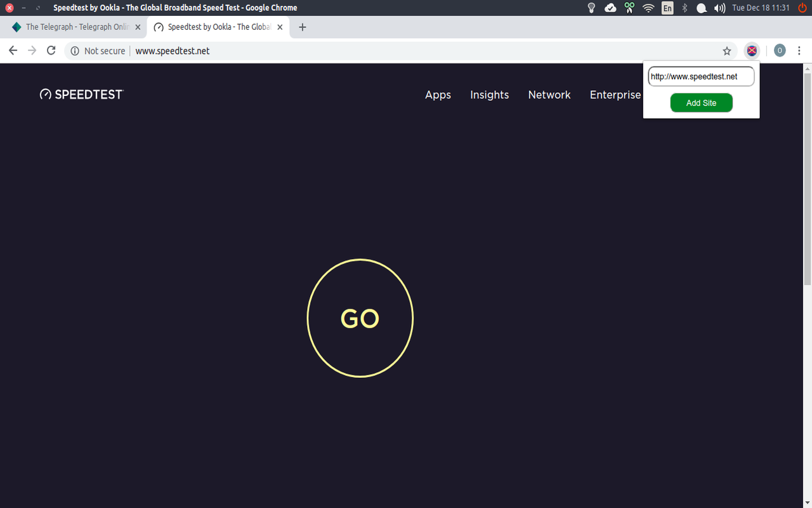Go forward in browser history
812x508 pixels.
(32, 51)
